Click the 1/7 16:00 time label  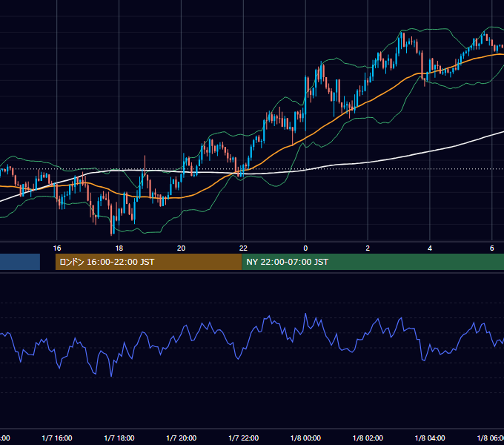[x=57, y=438]
